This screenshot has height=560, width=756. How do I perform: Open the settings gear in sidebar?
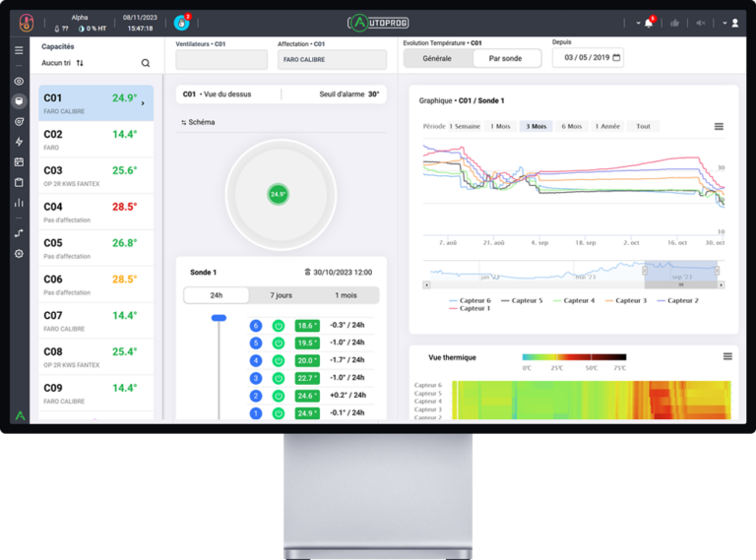(x=19, y=253)
